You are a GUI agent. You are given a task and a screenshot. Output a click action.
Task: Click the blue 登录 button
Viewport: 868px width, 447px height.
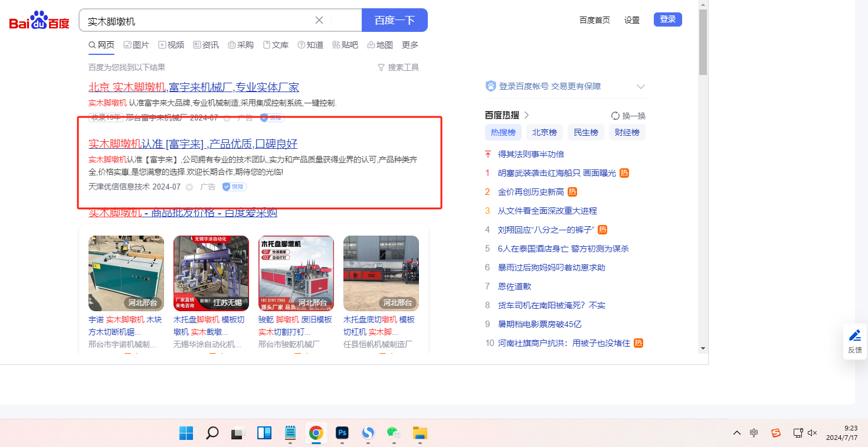coord(667,19)
